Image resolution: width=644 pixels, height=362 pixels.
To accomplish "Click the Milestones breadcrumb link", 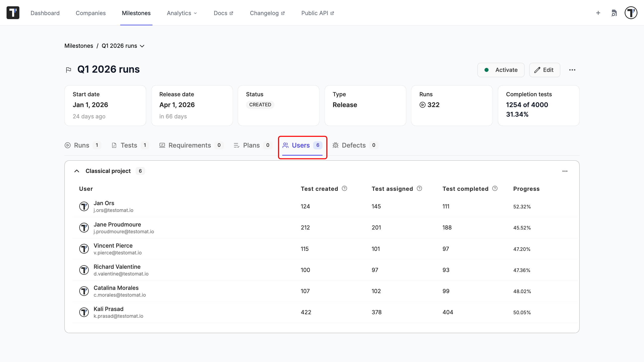I will (79, 46).
